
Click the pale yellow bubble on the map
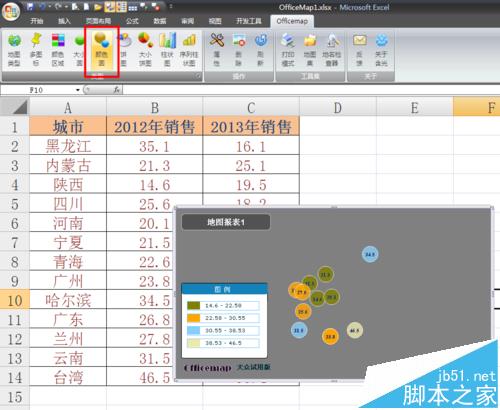pyautogui.click(x=355, y=330)
